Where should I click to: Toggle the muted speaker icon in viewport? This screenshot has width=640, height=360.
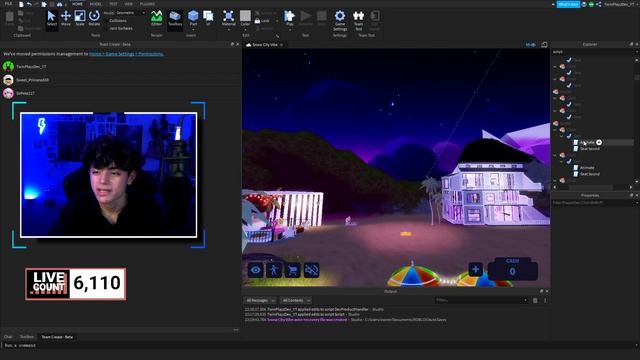[x=311, y=270]
